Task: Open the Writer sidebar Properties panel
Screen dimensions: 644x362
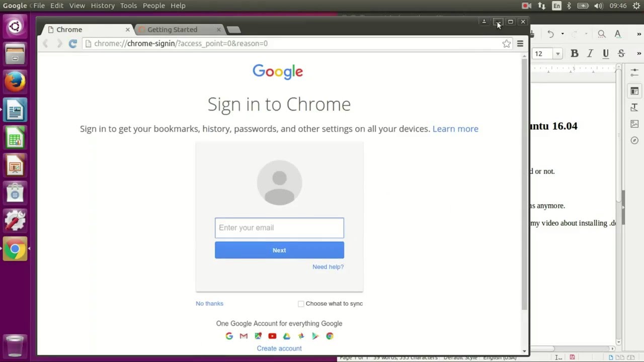Action: (634, 91)
